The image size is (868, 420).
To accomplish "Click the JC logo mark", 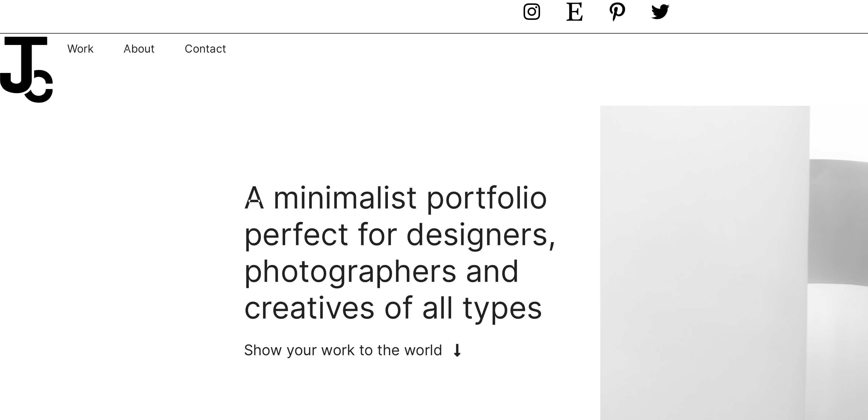I will [26, 69].
